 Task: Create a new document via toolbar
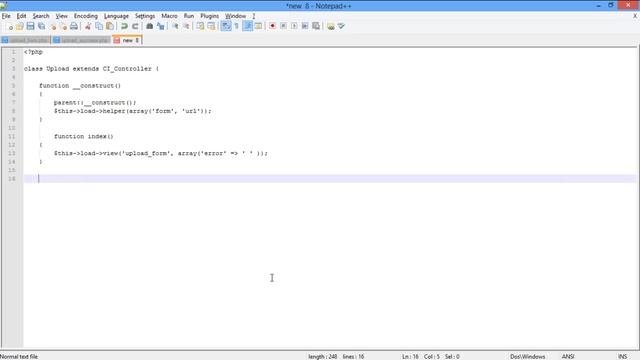click(9, 26)
